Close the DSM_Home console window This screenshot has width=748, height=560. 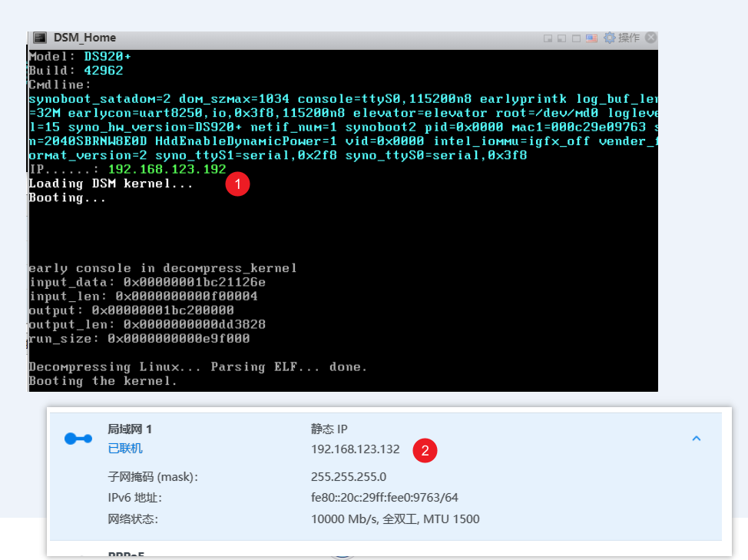[651, 37]
